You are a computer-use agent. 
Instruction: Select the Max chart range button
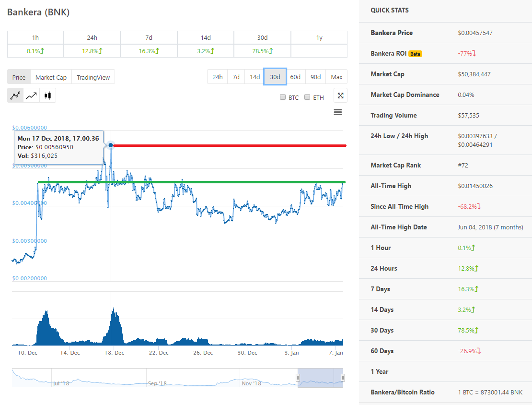[336, 77]
